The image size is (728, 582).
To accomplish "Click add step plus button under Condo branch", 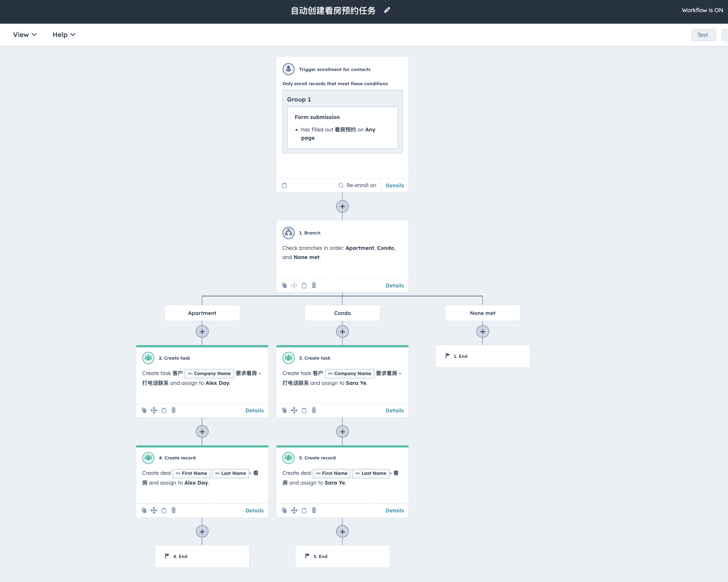I will point(342,331).
